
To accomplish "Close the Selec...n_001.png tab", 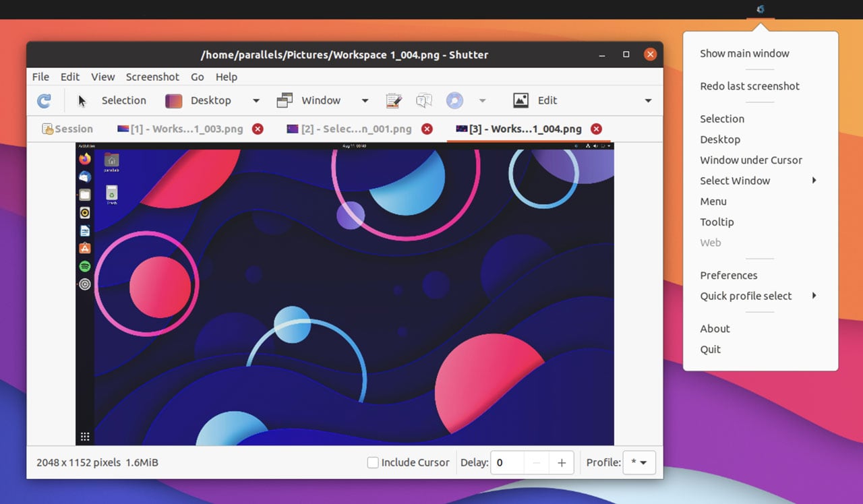I will (427, 129).
